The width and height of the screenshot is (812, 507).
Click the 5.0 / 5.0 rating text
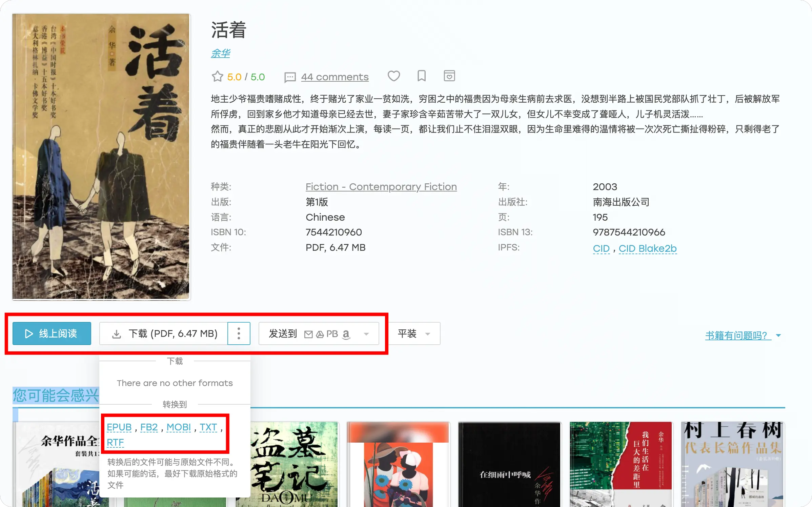pos(246,77)
